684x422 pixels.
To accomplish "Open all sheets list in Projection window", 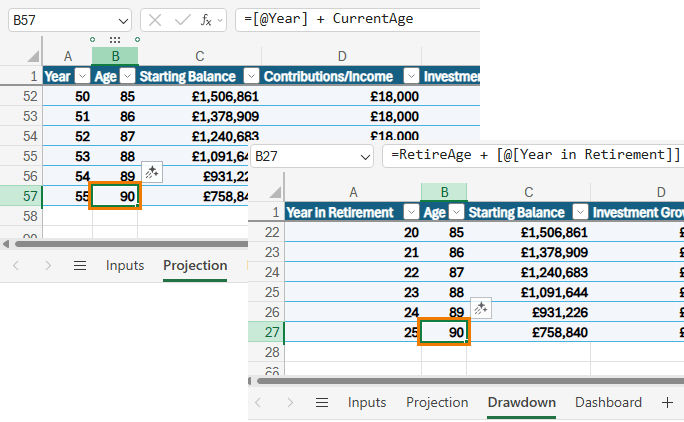I will tap(80, 265).
